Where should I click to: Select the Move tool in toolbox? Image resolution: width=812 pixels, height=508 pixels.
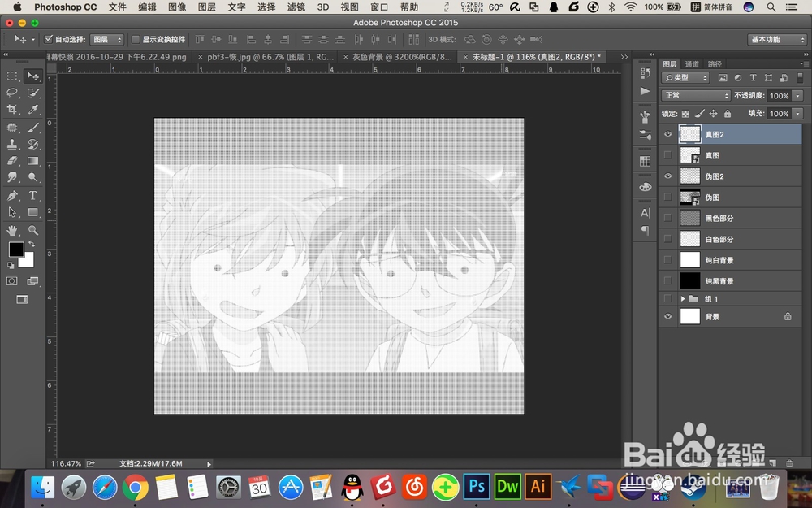pos(32,76)
